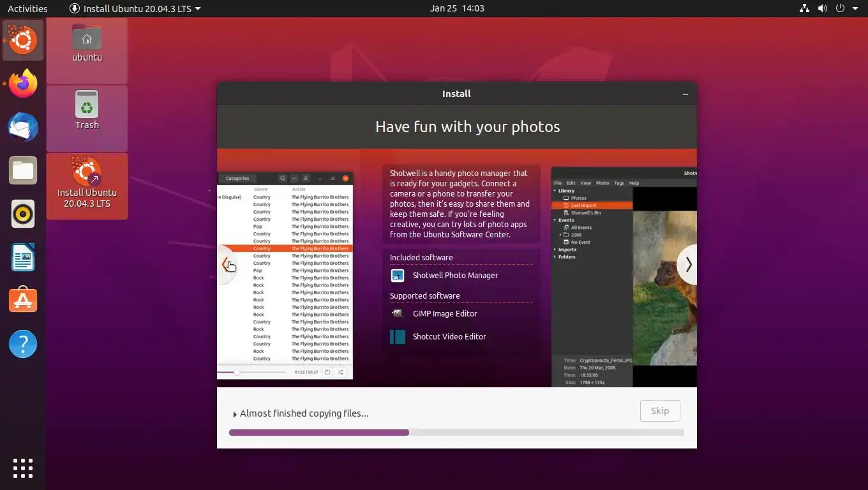Click the network status icon in top bar
868x490 pixels.
[804, 8]
